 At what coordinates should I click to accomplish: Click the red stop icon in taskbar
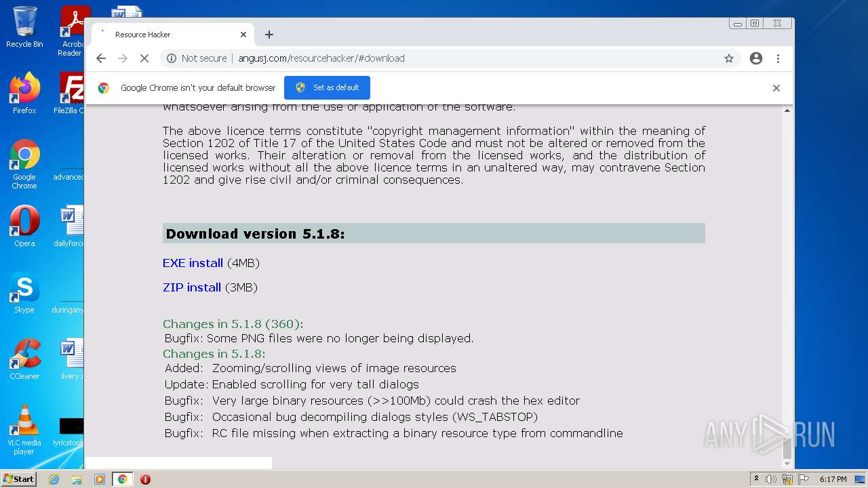tap(145, 479)
